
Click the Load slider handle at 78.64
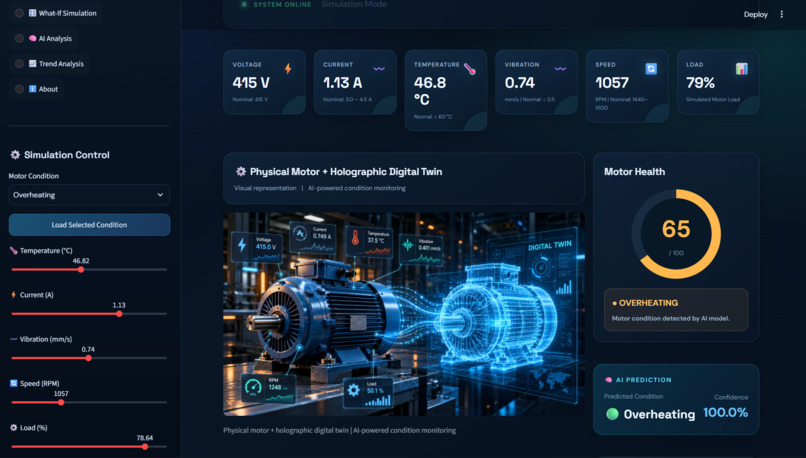coord(145,447)
